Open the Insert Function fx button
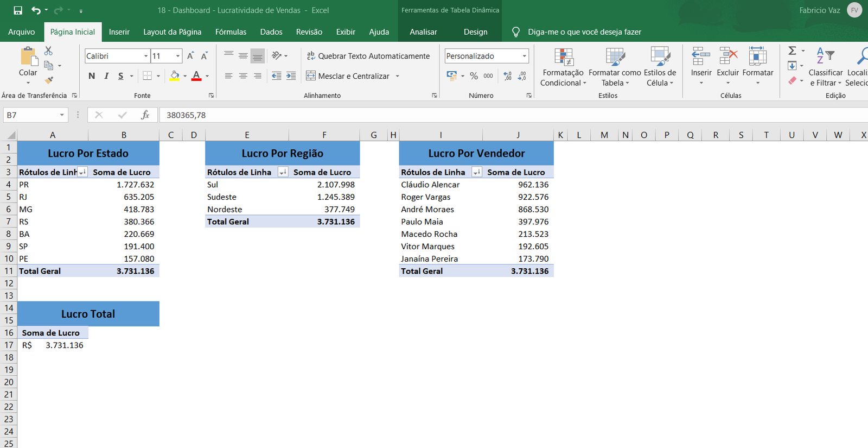This screenshot has height=448, width=868. [x=145, y=115]
